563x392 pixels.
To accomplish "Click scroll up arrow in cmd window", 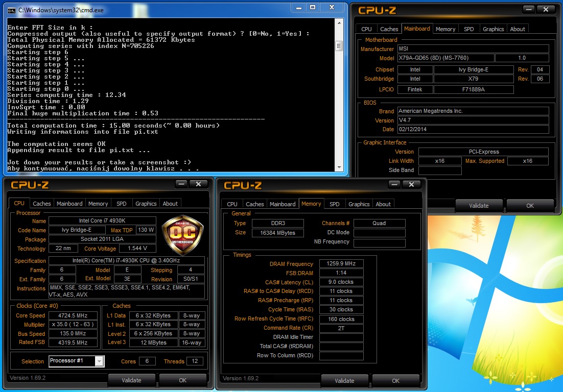I will pyautogui.click(x=339, y=23).
